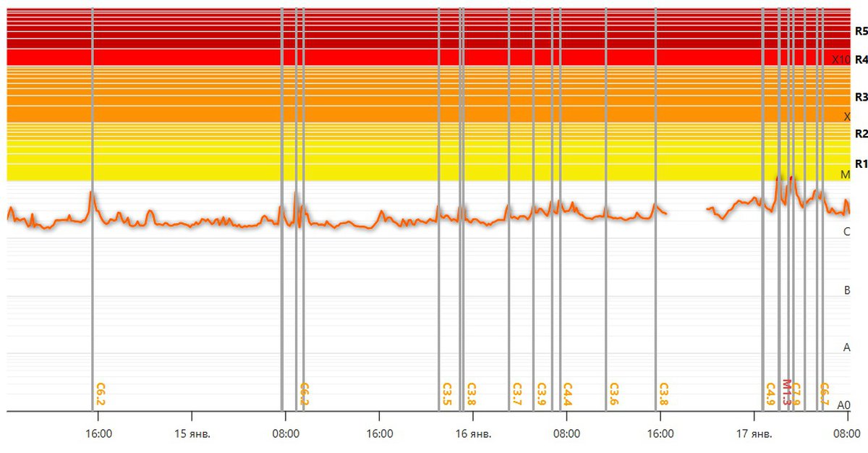Click the C3.6 flare label
Screen dimensions: 868x453
(613, 394)
